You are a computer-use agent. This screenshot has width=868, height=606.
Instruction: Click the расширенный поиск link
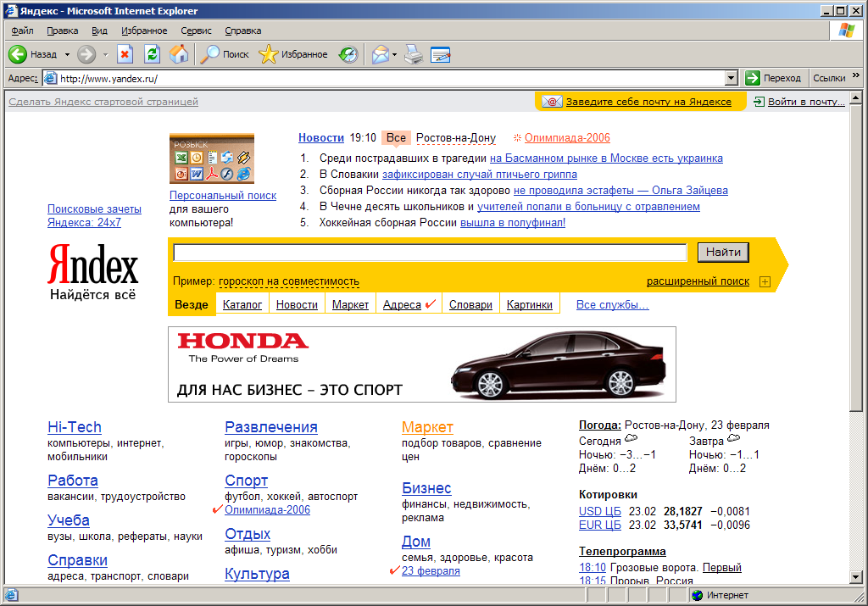tap(698, 281)
